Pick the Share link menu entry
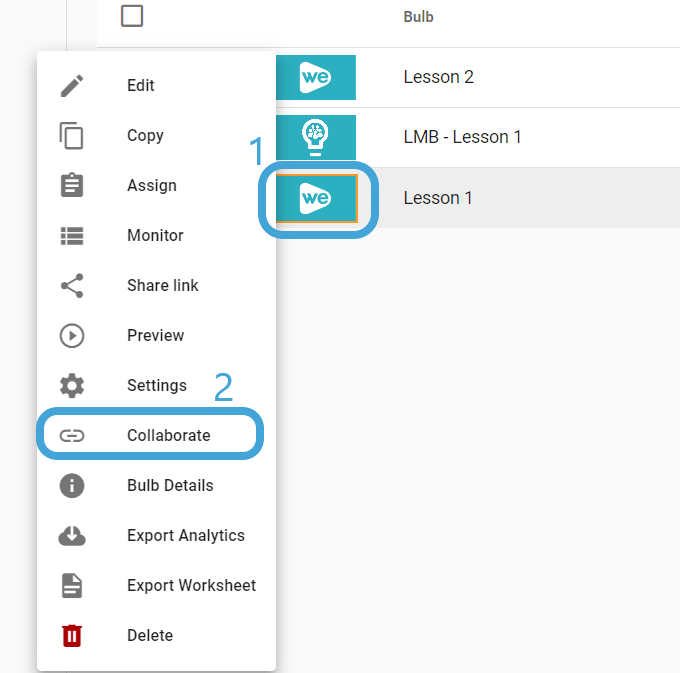This screenshot has height=673, width=680. tap(157, 285)
